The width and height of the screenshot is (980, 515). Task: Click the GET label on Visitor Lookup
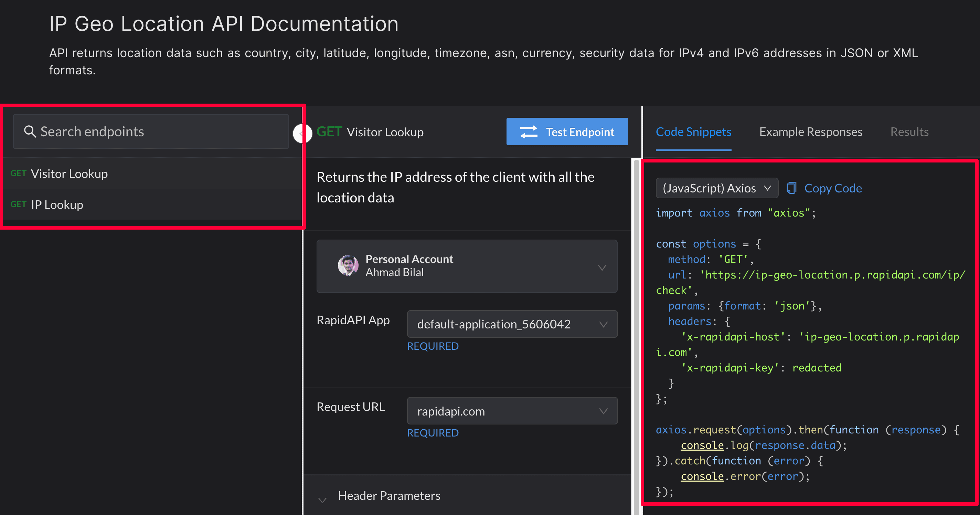20,173
